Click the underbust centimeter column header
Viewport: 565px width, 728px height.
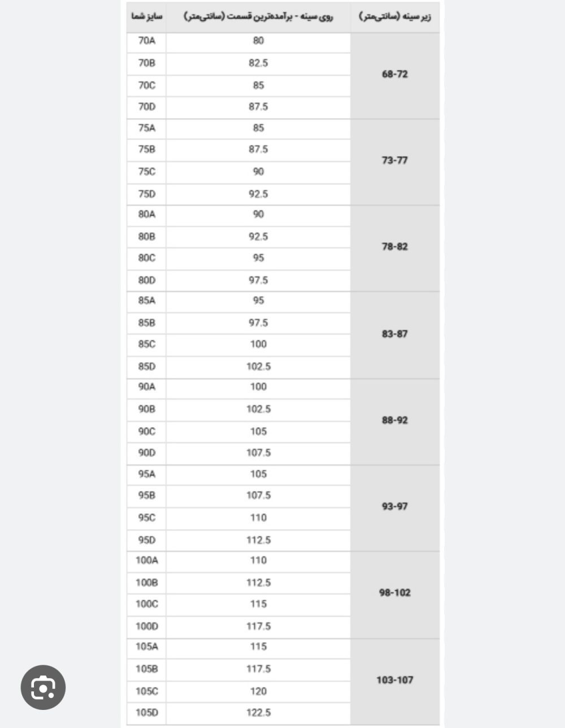pos(394,17)
